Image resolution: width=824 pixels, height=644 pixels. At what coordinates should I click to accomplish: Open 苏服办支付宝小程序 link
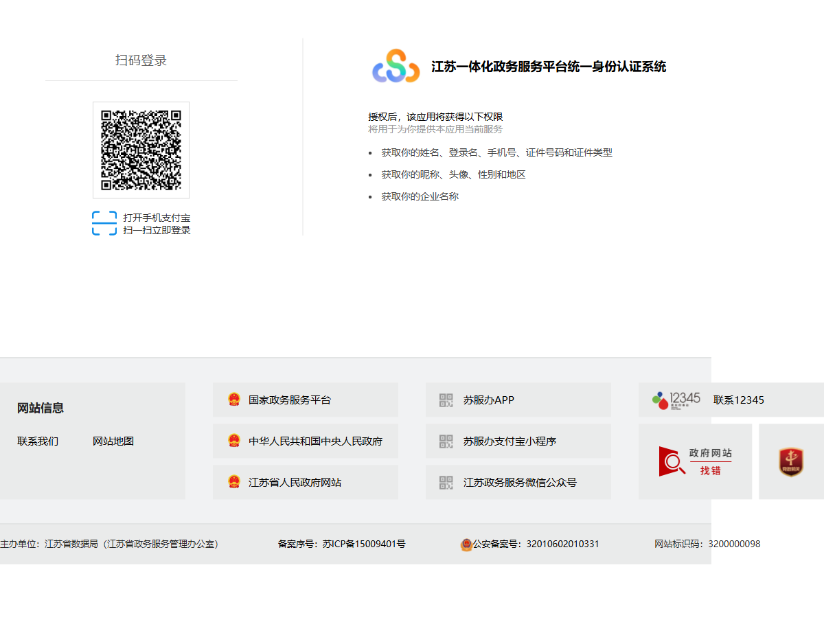coord(510,441)
